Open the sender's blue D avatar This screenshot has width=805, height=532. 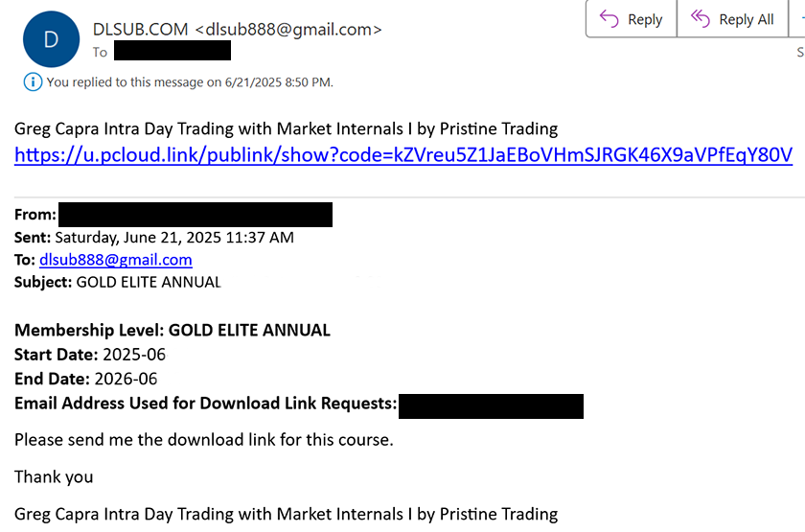tap(52, 39)
